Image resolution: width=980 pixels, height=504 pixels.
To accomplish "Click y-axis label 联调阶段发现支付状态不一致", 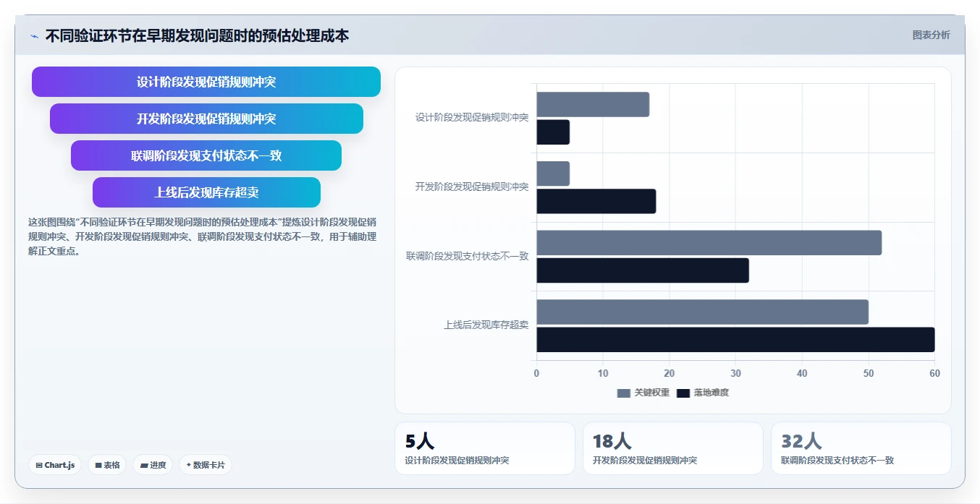I will (468, 256).
